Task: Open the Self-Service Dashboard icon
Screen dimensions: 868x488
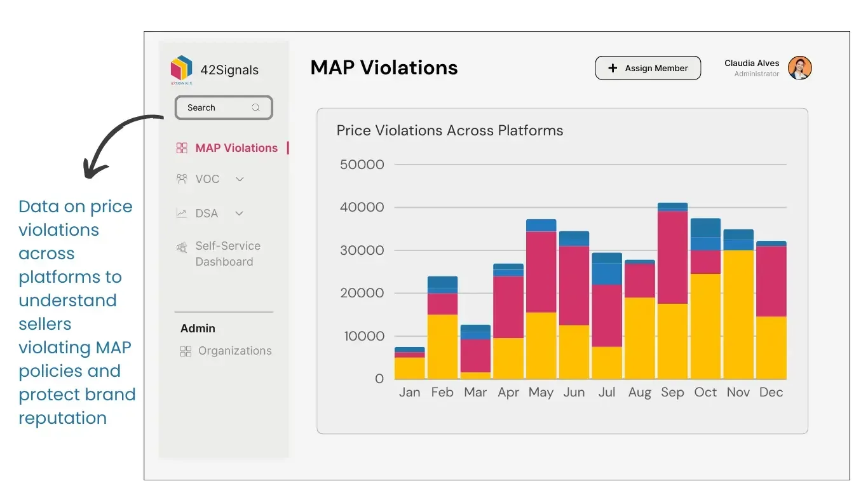Action: [181, 247]
